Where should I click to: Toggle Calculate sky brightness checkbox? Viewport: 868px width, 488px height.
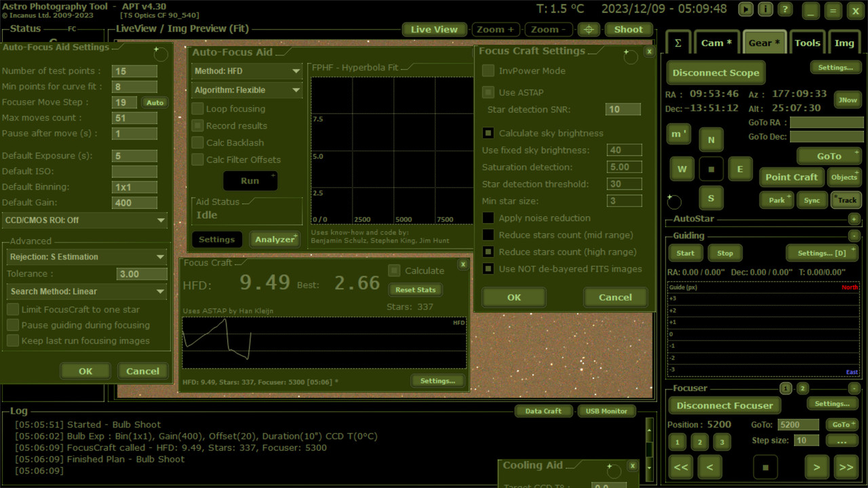488,133
